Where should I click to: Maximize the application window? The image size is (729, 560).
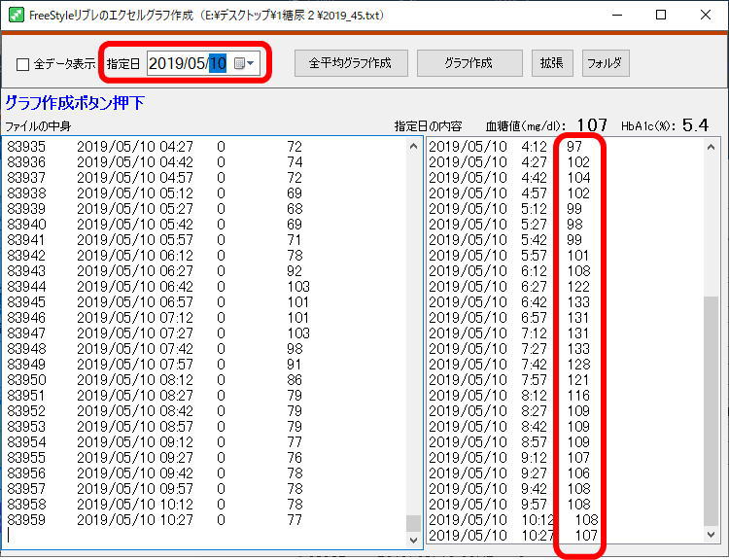click(x=661, y=15)
